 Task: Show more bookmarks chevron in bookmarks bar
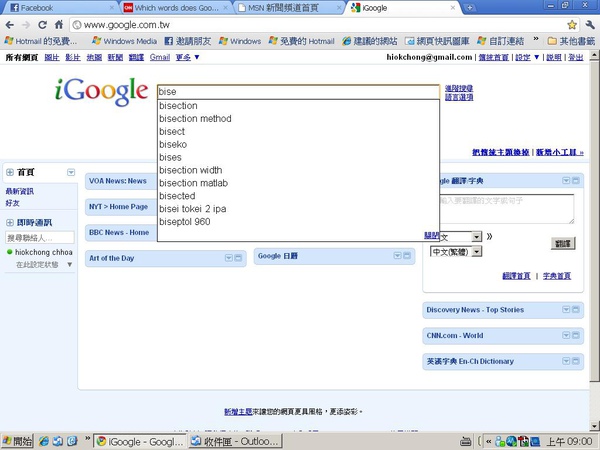[x=536, y=39]
